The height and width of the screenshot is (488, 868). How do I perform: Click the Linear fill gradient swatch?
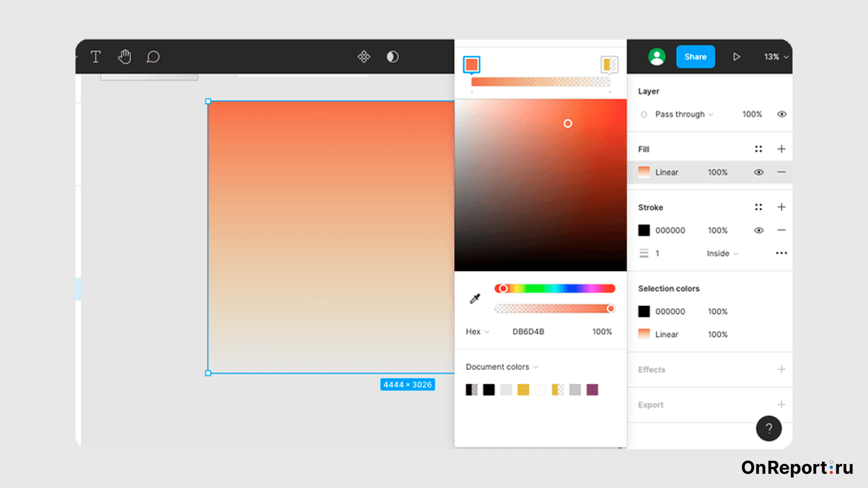[x=644, y=172]
